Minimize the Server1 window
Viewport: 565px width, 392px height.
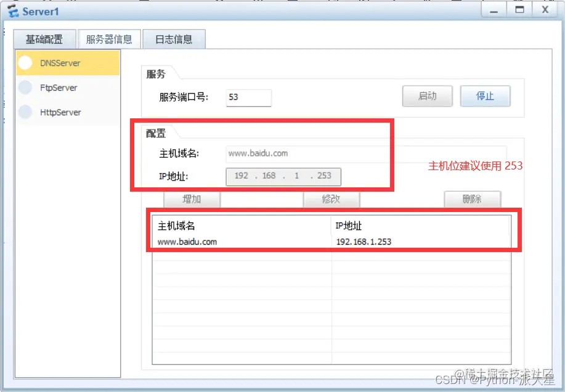tap(494, 10)
